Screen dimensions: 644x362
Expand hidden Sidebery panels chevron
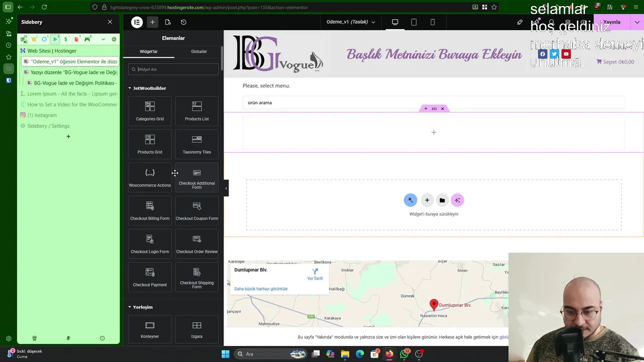[x=103, y=39]
